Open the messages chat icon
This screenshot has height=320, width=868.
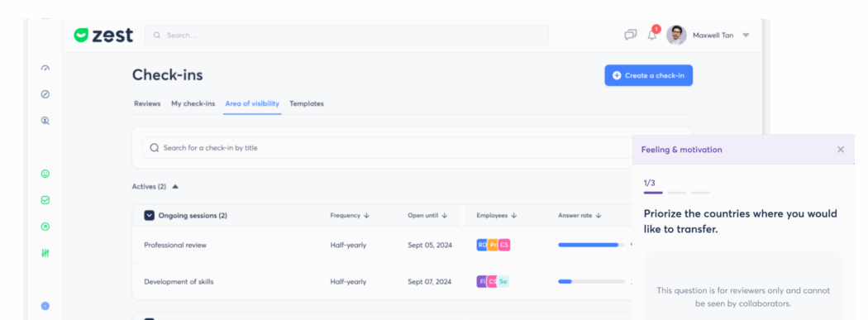point(631,35)
